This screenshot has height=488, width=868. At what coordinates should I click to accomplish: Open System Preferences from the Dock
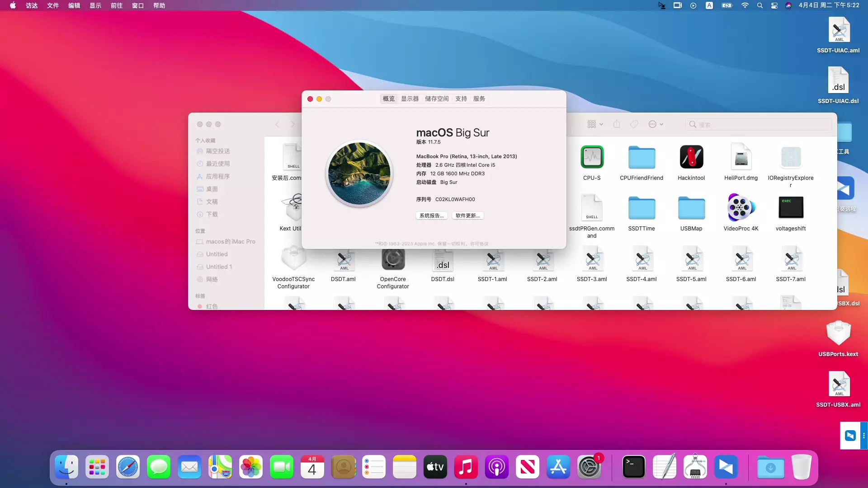click(x=589, y=467)
